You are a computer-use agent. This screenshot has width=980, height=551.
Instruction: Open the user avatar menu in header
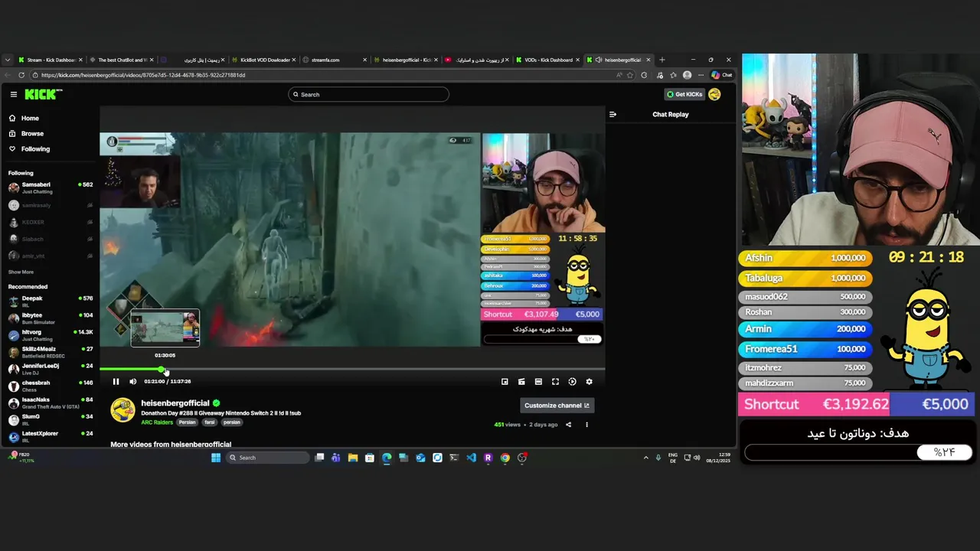(x=714, y=94)
